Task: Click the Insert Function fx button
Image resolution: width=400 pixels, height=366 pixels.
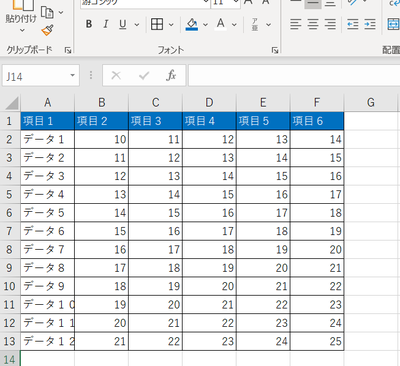Action: click(x=171, y=76)
